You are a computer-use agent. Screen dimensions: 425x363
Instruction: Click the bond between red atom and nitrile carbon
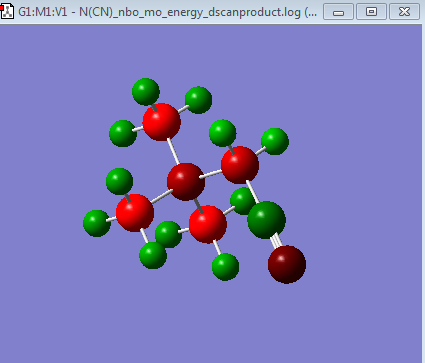(253, 192)
